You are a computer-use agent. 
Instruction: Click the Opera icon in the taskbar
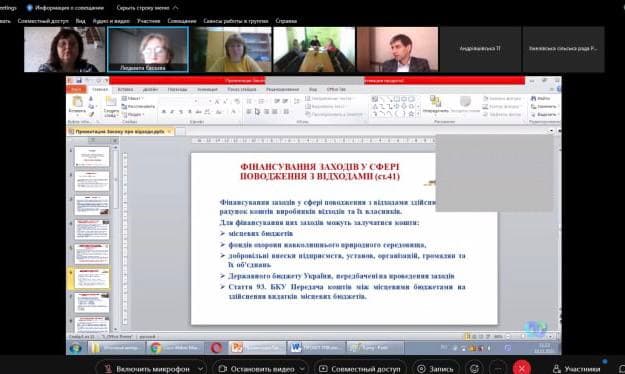(x=216, y=348)
